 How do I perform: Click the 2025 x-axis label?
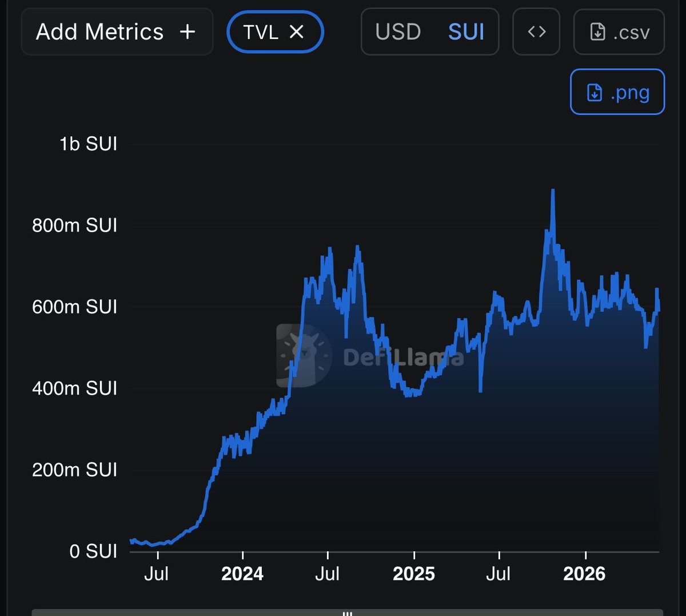(414, 574)
